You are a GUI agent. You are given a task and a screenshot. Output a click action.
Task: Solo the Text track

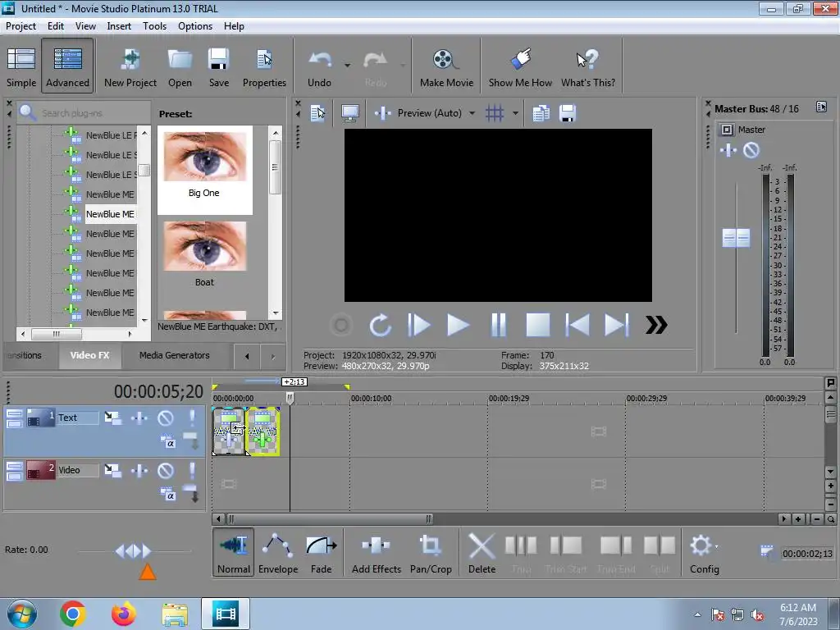[x=192, y=418]
